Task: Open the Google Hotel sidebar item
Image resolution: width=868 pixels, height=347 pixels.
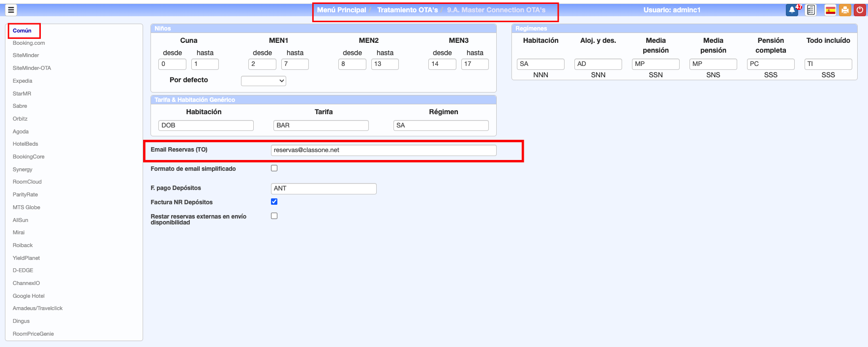Action: 29,296
